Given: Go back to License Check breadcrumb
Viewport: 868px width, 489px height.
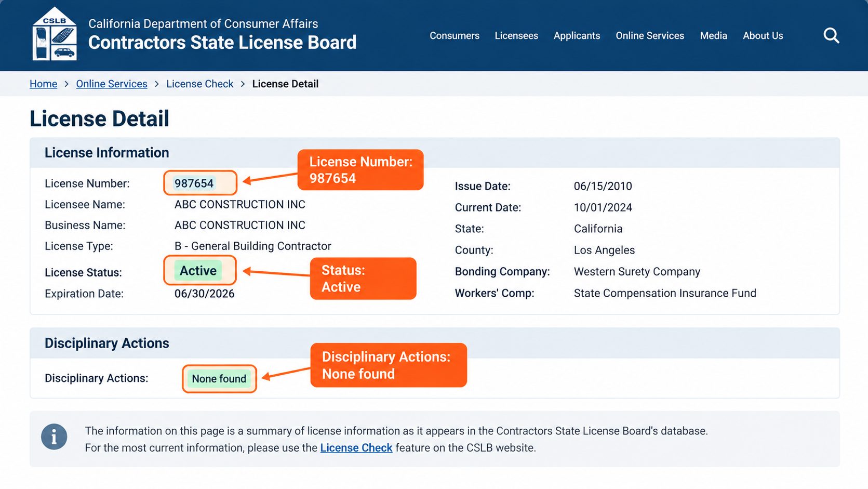Looking at the screenshot, I should point(200,84).
